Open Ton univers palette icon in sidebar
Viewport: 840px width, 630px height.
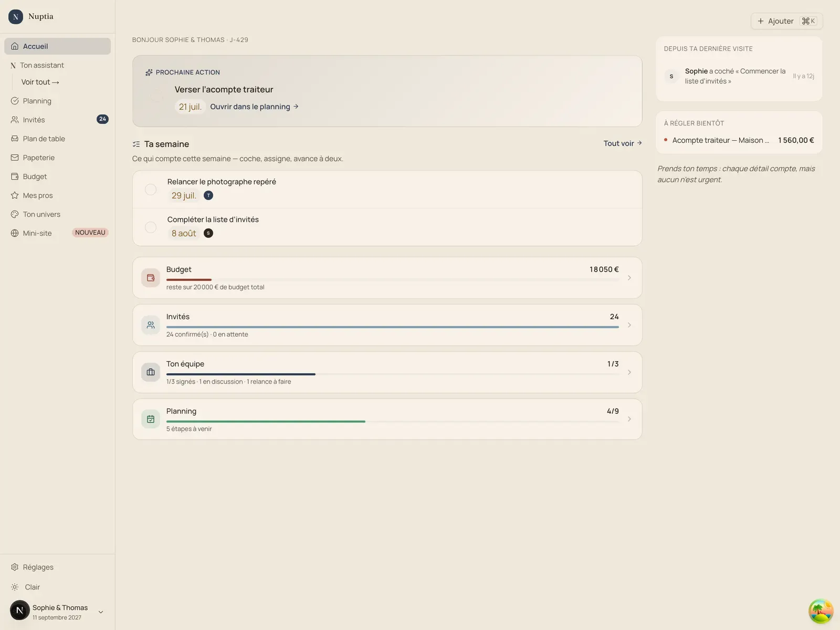click(15, 214)
